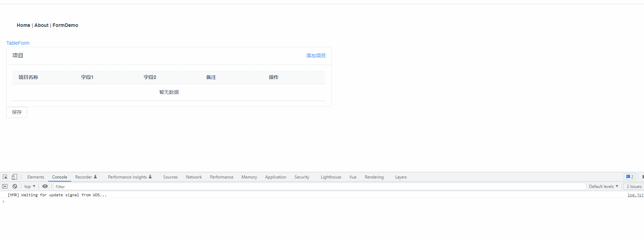644x241 pixels.
Task: Clear the console with the ban icon
Action: click(15, 187)
